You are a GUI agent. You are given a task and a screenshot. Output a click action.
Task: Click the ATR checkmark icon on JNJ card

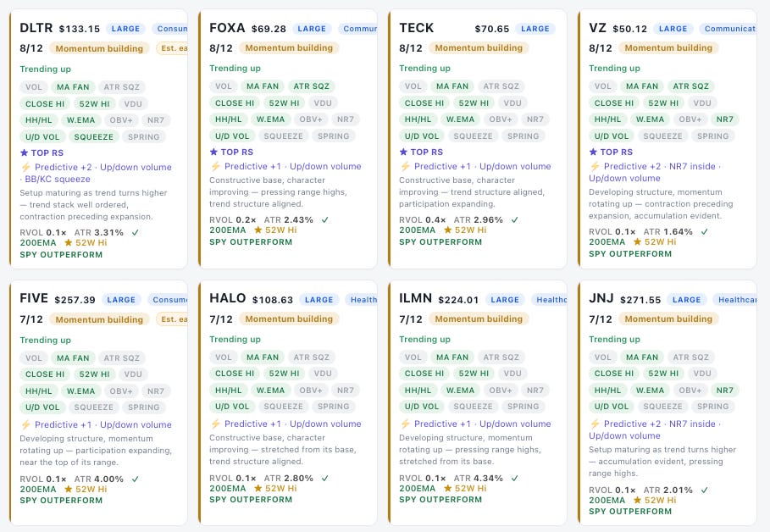pos(704,490)
